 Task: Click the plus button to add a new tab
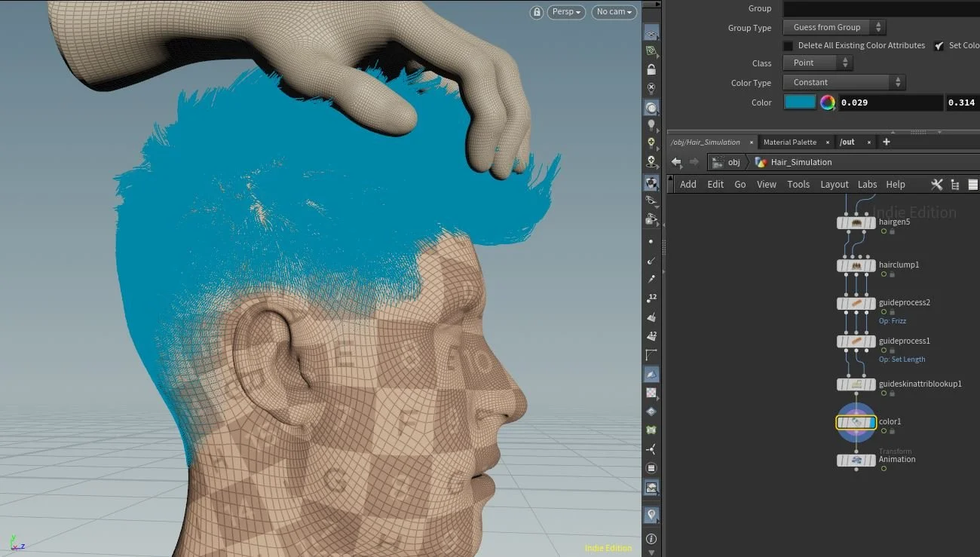coord(887,142)
